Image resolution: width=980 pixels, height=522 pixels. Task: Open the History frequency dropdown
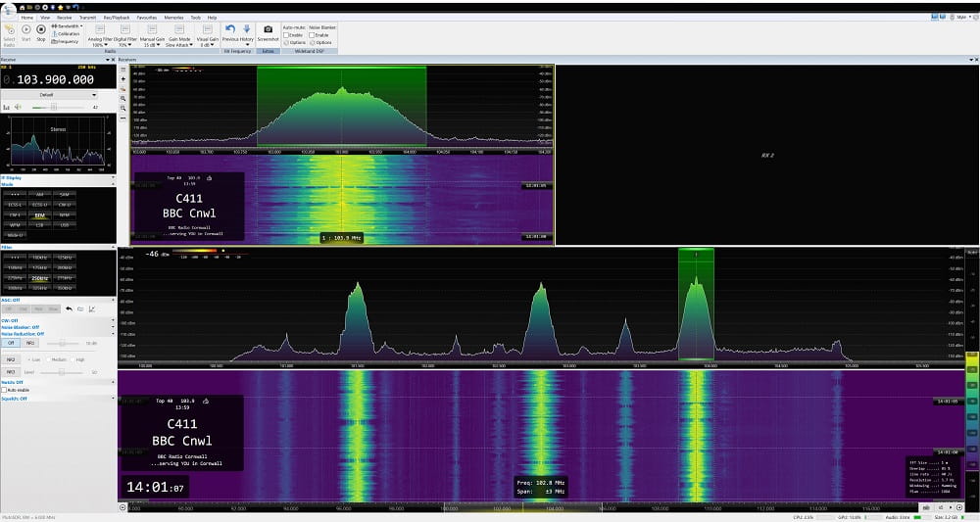coord(247,32)
